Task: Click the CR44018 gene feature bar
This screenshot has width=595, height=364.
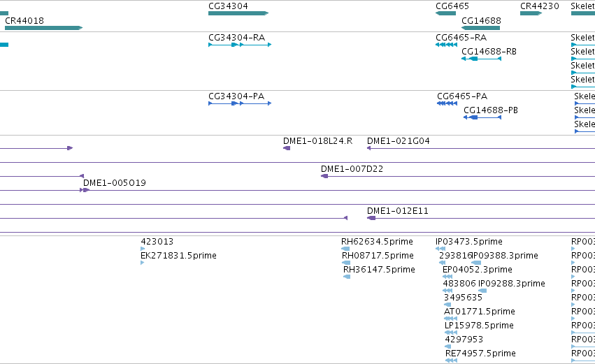Action: [43, 28]
